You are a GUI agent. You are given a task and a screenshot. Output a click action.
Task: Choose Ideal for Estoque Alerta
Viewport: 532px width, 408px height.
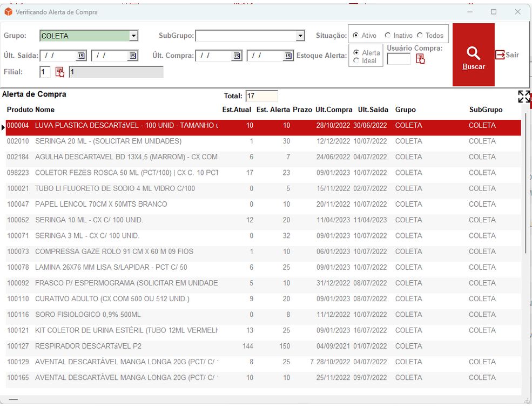click(356, 61)
